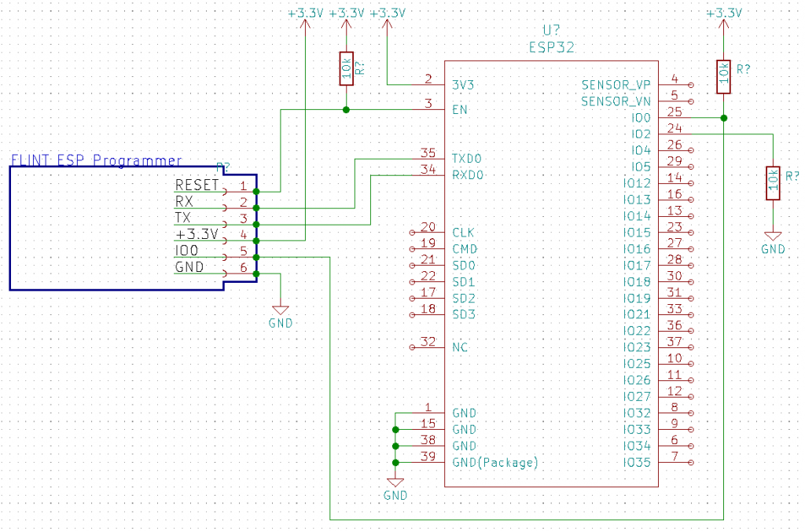Select the TX pin label on the programmer
This screenshot has width=805, height=532.
click(182, 218)
